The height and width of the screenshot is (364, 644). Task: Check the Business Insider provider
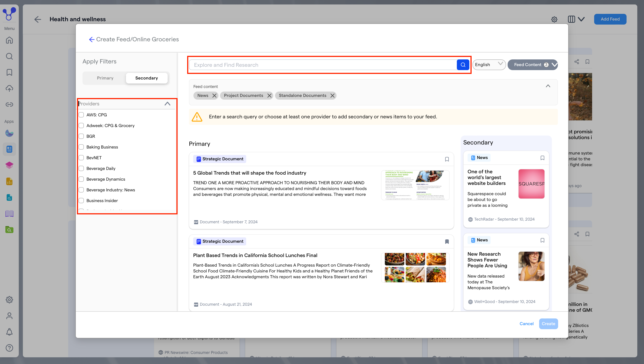81,201
